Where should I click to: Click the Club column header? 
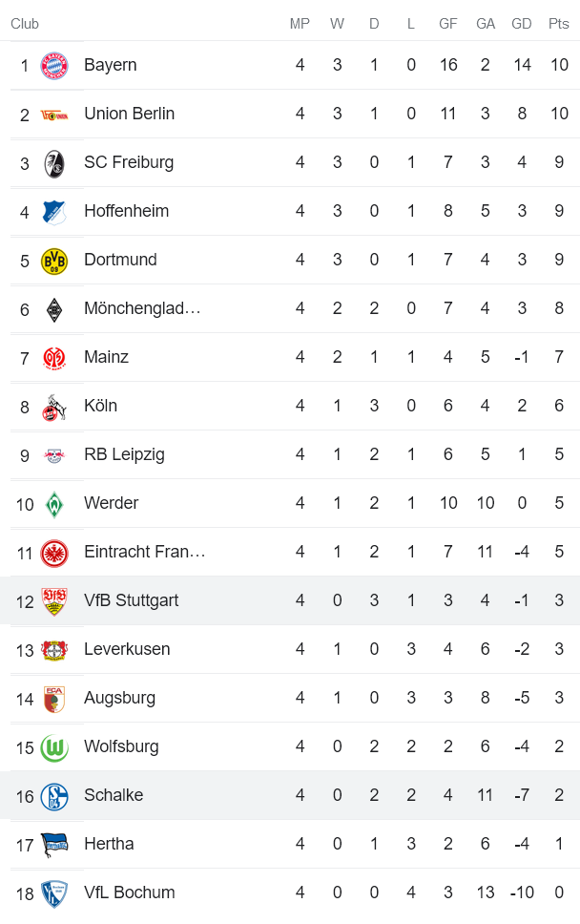pyautogui.click(x=25, y=24)
